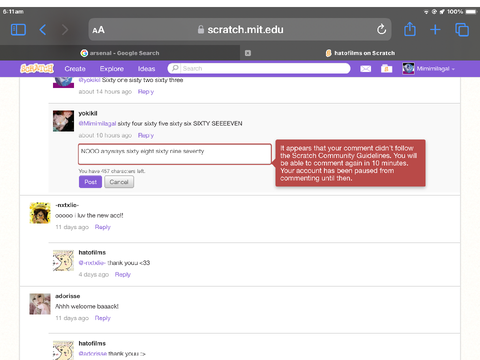Viewport: 480px width, 360px height.
Task: Open Scratch messages envelope icon
Action: pos(365,69)
